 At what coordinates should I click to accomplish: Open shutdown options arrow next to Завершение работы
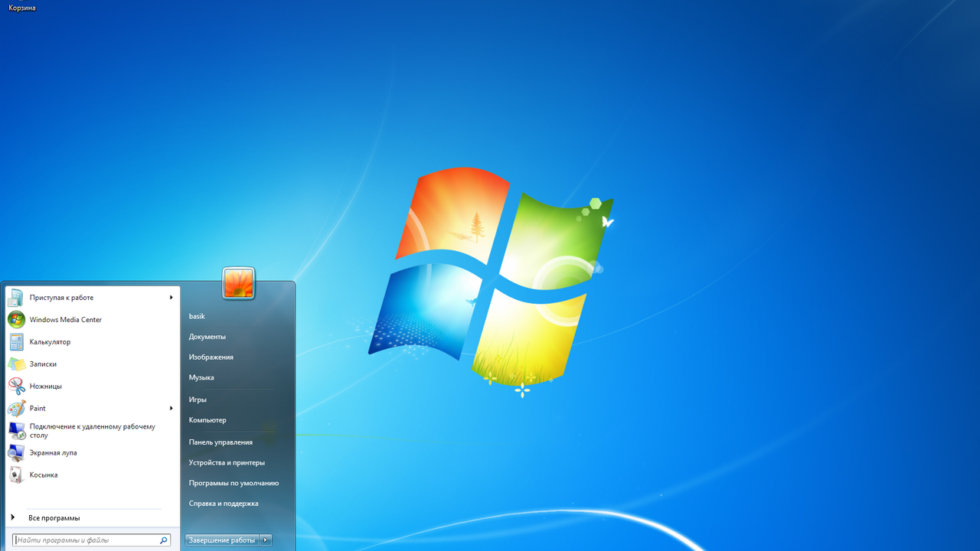(x=266, y=540)
